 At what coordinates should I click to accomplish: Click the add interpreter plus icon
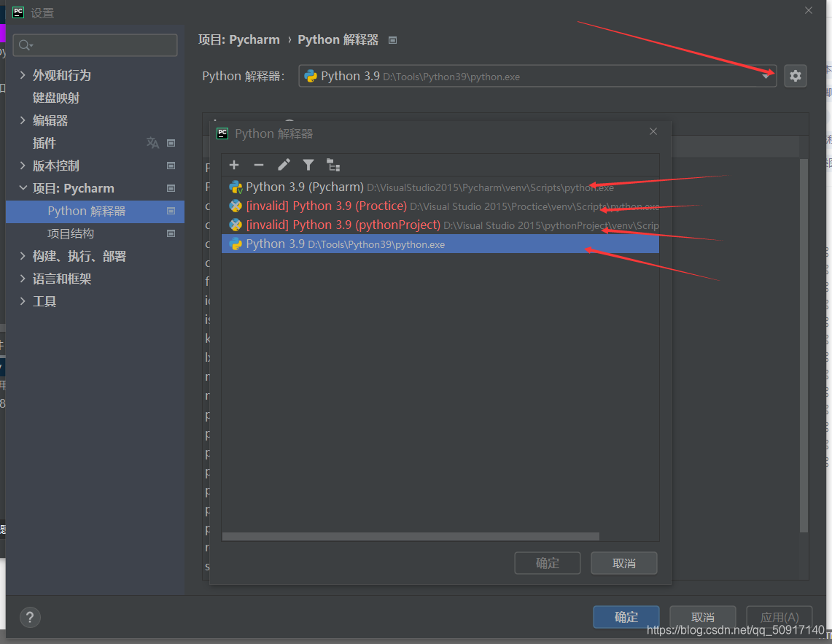tap(234, 165)
